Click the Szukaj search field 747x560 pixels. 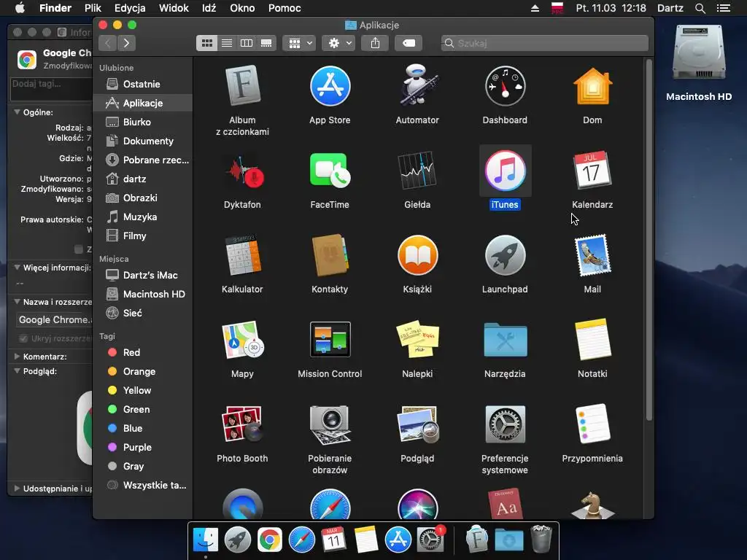544,43
